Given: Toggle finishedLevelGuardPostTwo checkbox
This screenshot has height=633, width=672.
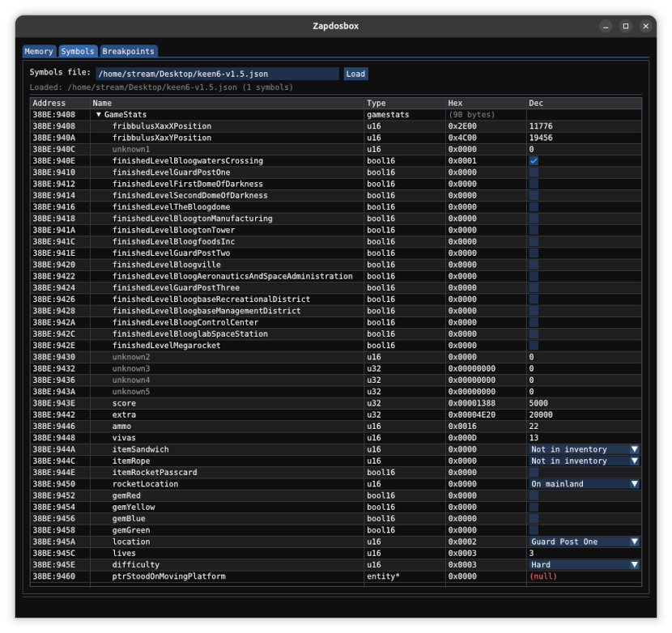Looking at the screenshot, I should (x=534, y=253).
